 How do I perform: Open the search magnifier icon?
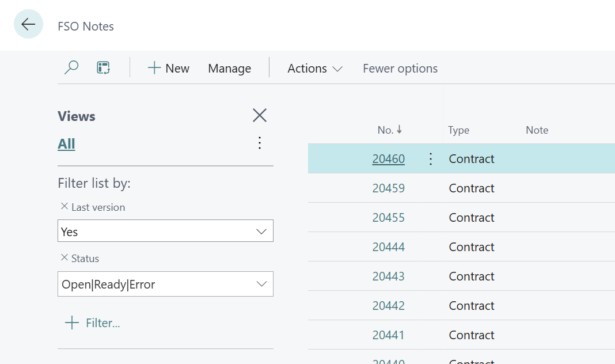click(x=71, y=68)
